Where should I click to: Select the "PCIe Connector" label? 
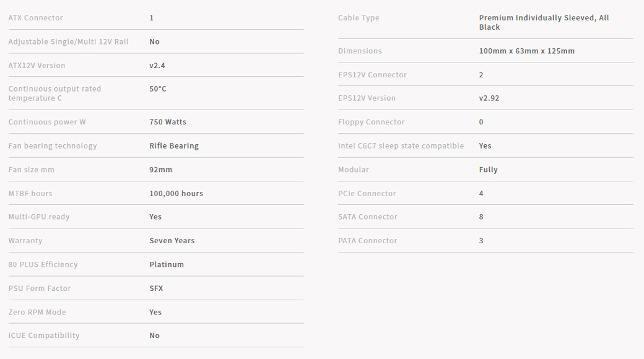(x=367, y=194)
